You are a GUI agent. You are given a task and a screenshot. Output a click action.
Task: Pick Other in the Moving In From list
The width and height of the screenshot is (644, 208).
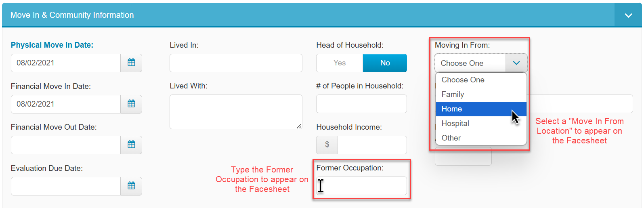click(481, 138)
